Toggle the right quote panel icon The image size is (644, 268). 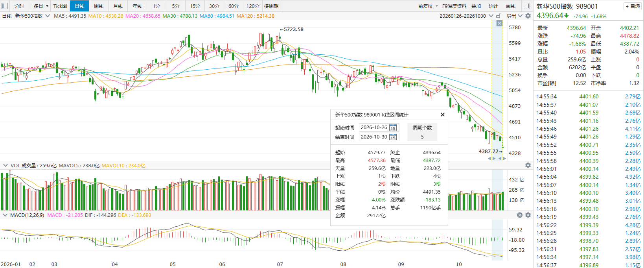pyautogui.click(x=527, y=6)
